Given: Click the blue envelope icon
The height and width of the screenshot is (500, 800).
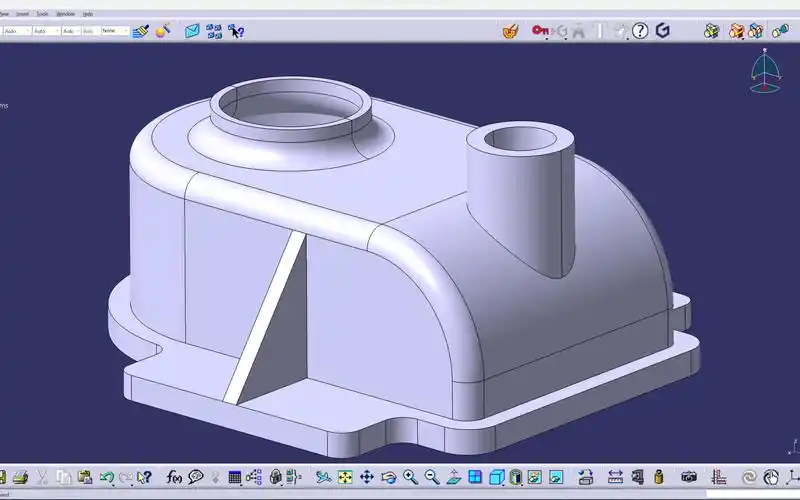Looking at the screenshot, I should click(192, 31).
